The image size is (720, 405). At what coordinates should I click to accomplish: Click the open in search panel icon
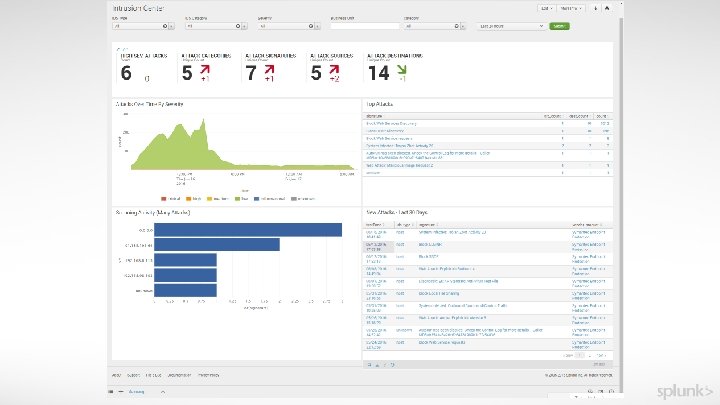click(369, 365)
